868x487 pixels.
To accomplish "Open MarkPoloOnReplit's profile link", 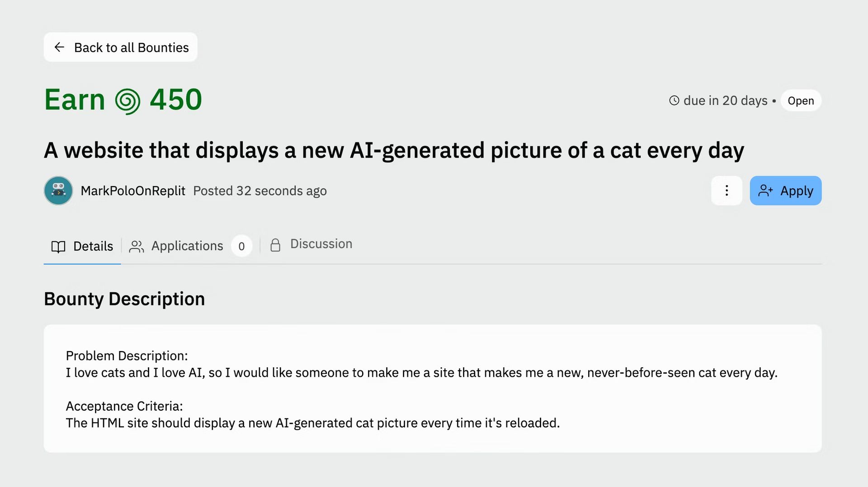I will [133, 191].
